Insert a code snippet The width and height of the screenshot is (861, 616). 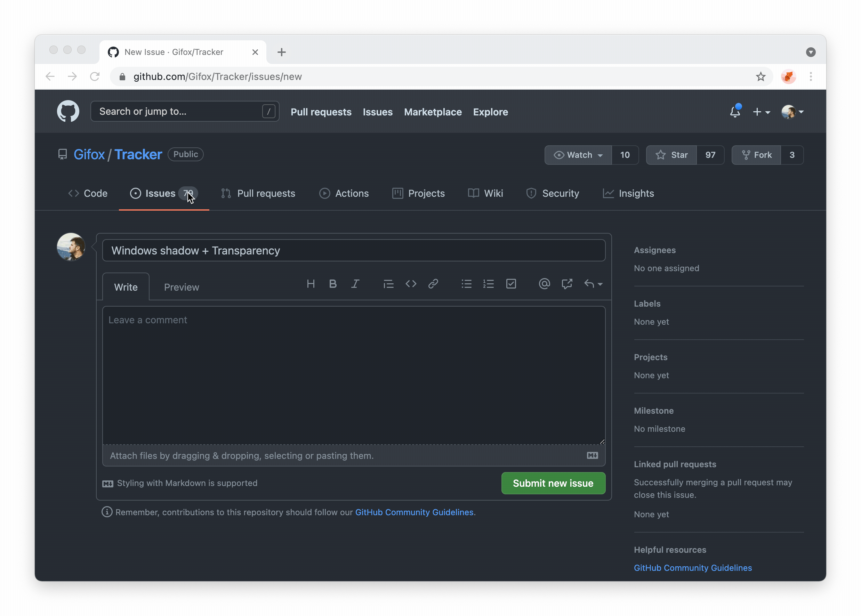click(x=411, y=284)
